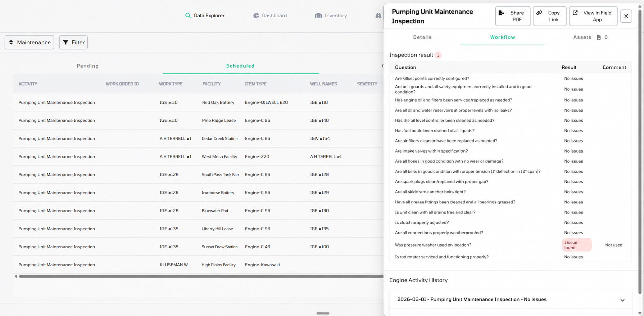The width and height of the screenshot is (644, 316).
Task: Click the Share PDF button
Action: click(513, 16)
